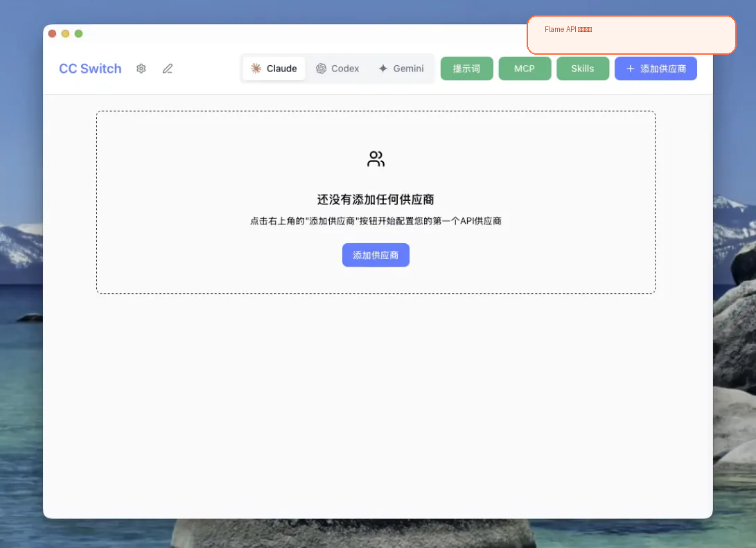Image resolution: width=756 pixels, height=548 pixels.
Task: Open the Skills panel
Action: 583,69
